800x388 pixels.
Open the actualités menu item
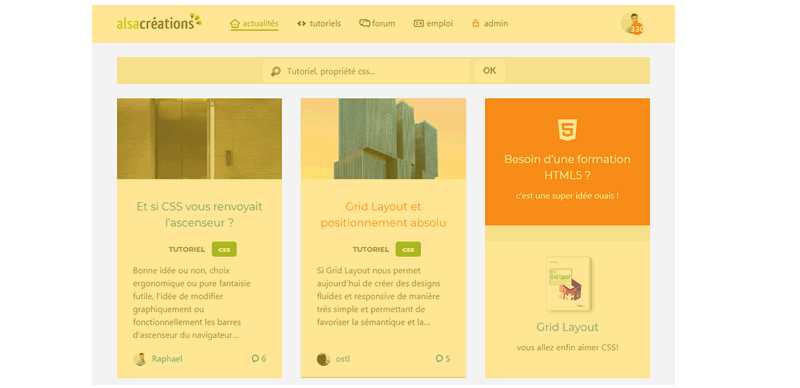click(x=254, y=23)
